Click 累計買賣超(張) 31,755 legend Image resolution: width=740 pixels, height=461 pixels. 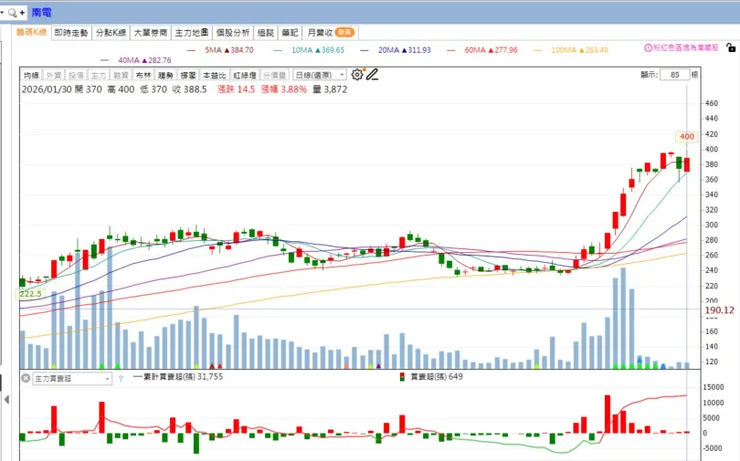click(178, 377)
